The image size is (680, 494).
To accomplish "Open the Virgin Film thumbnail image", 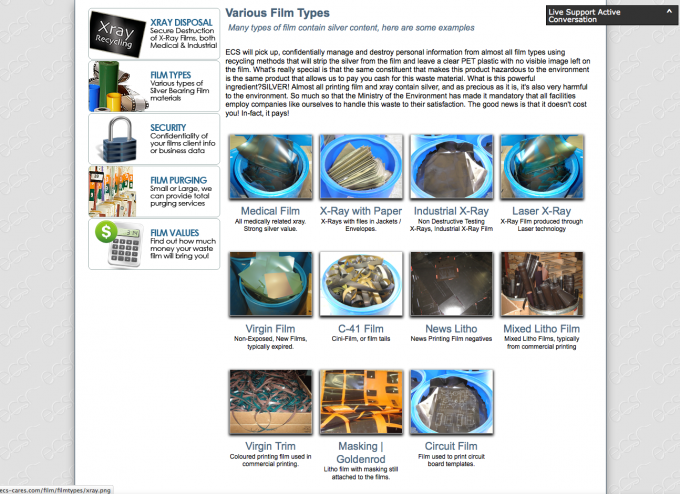I will pyautogui.click(x=271, y=284).
